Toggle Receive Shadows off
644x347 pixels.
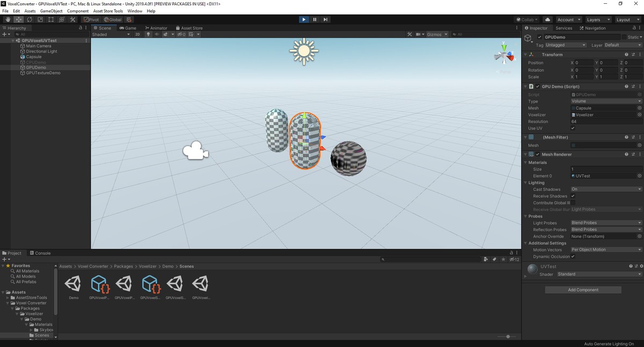(574, 196)
